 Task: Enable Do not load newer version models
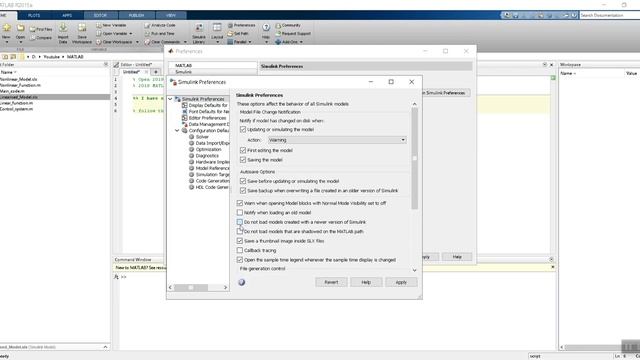point(240,222)
